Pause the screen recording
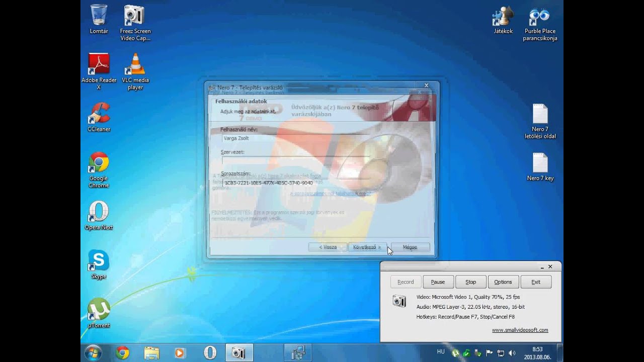 click(438, 282)
